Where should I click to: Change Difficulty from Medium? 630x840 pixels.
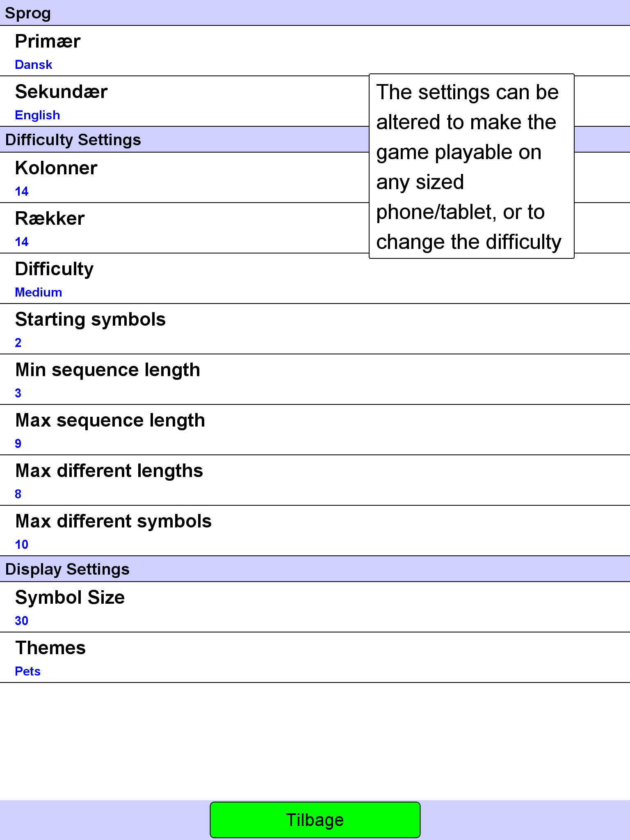click(315, 278)
